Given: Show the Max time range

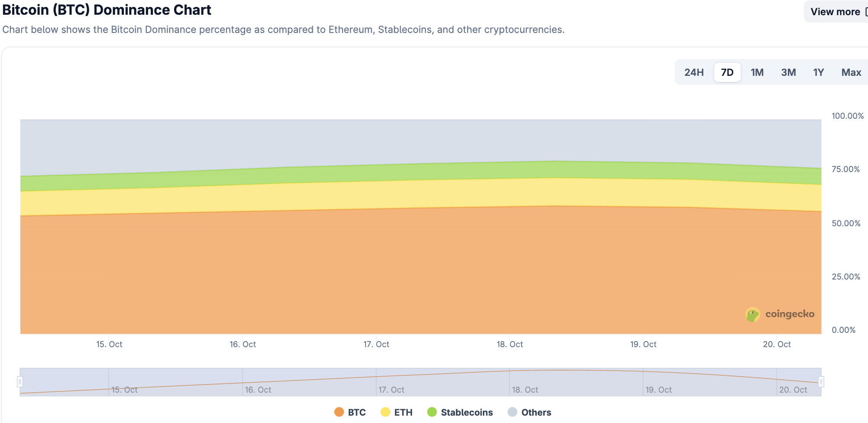Looking at the screenshot, I should (851, 72).
